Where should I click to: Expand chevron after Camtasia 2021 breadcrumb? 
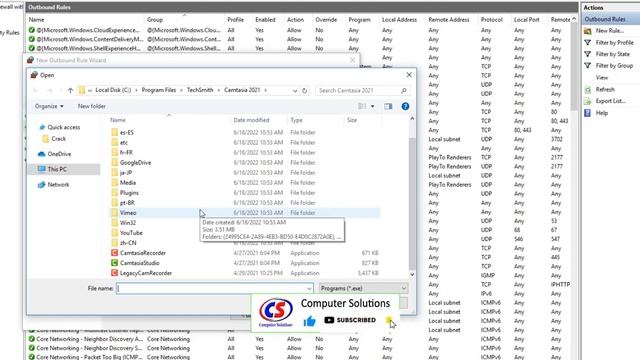[266, 90]
